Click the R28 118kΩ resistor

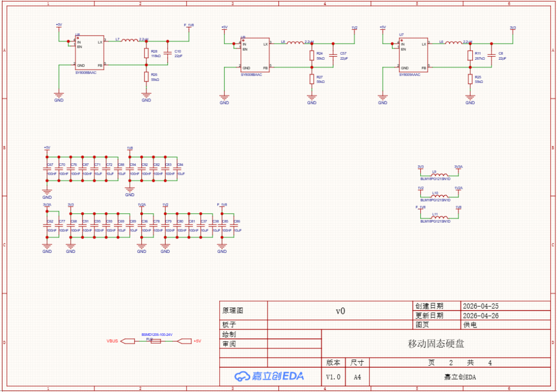coord(146,53)
